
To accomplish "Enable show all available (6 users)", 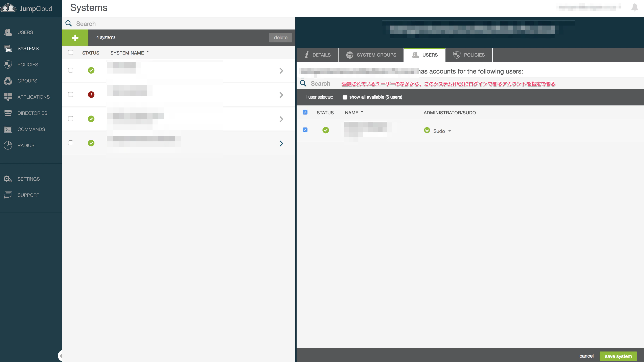I will click(345, 97).
